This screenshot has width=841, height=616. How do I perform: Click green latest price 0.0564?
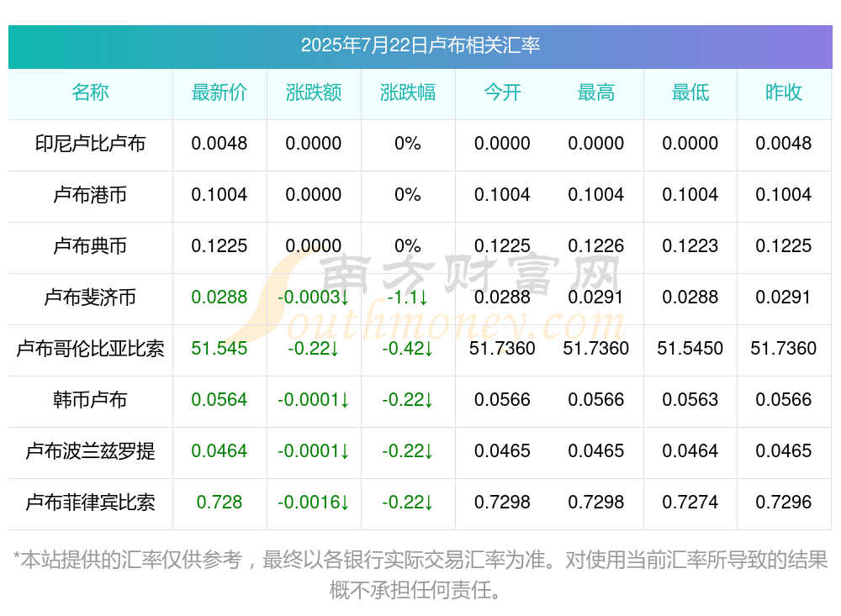coord(220,400)
